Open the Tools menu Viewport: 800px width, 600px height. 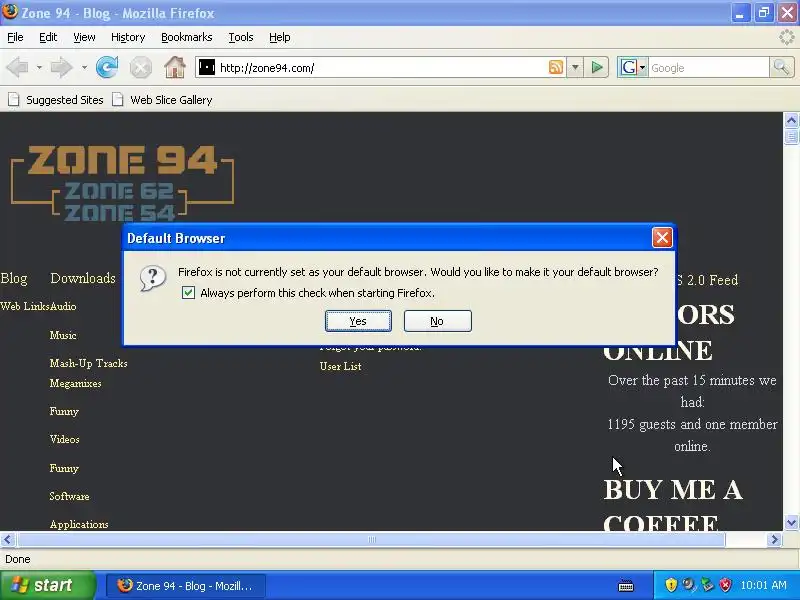coord(241,37)
